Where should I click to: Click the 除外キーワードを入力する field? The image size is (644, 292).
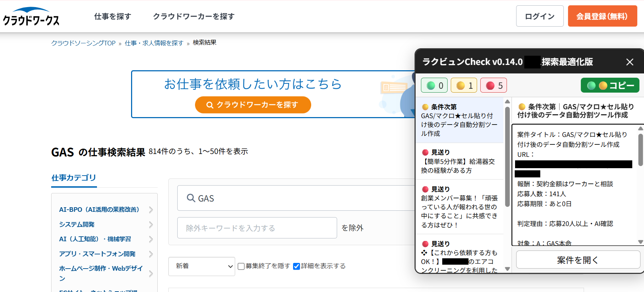pos(257,228)
